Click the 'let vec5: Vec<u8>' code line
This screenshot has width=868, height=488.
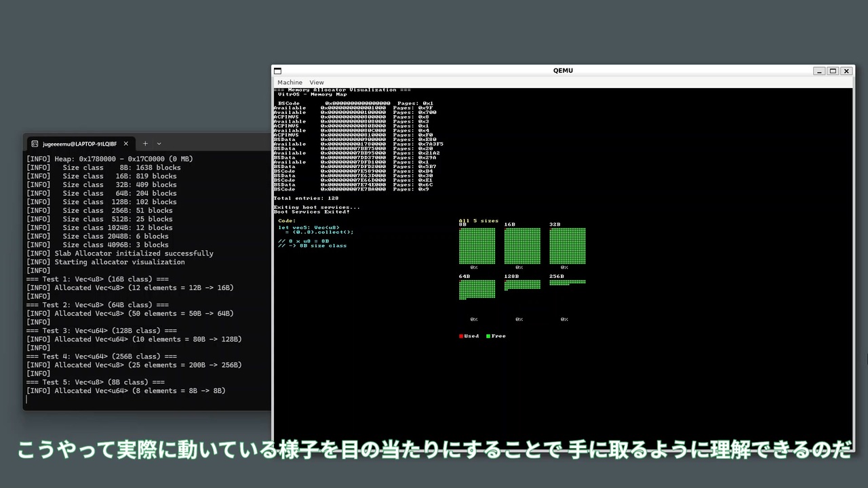click(309, 228)
